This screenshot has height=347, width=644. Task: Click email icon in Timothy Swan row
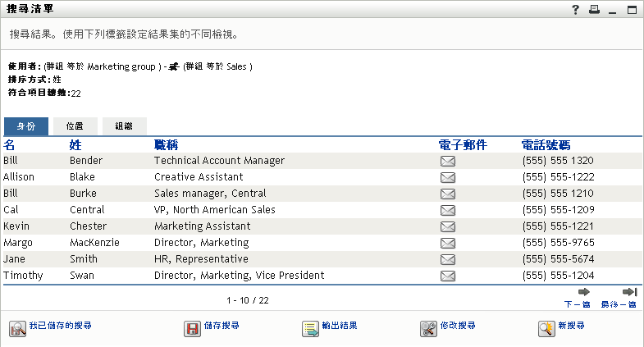pyautogui.click(x=448, y=276)
